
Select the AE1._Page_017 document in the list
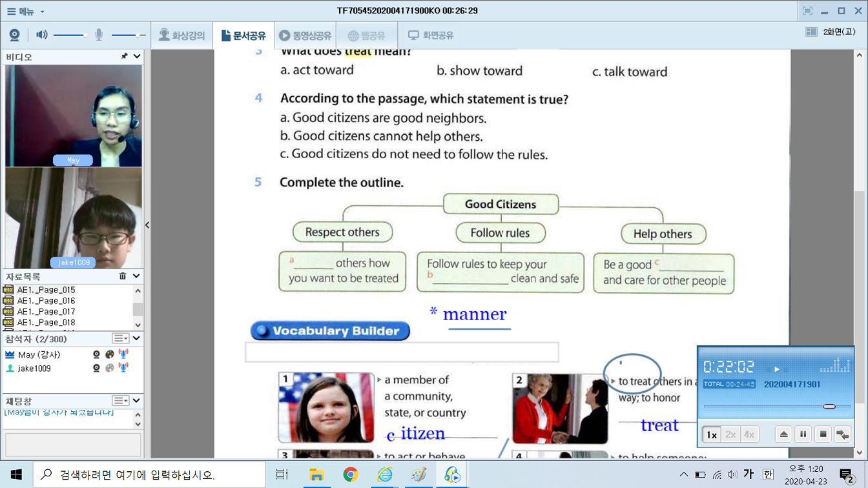click(46, 311)
